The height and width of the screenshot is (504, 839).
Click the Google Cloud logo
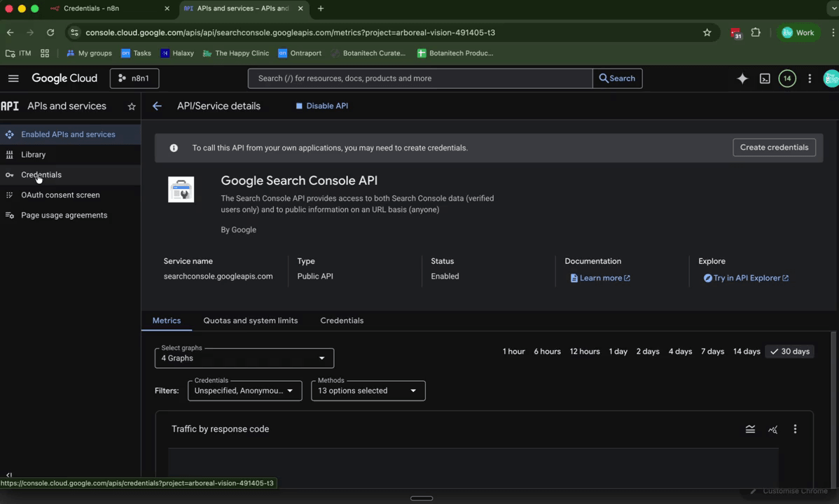pos(64,78)
